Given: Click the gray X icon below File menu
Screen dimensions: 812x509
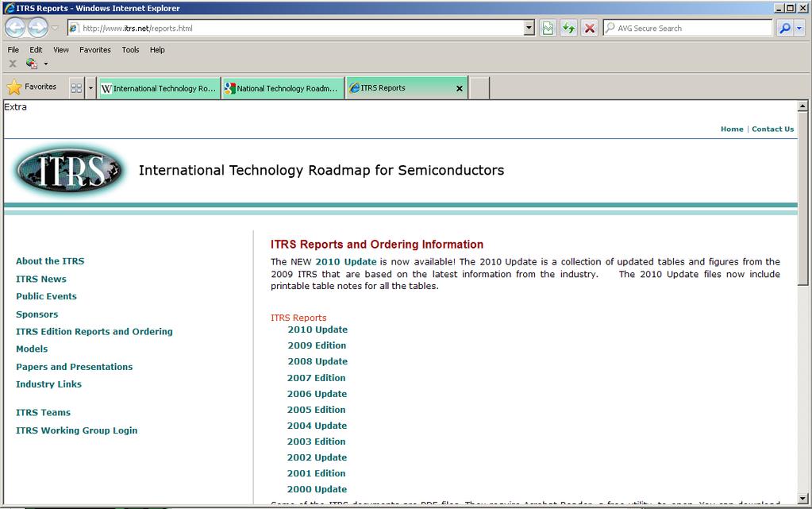Looking at the screenshot, I should pos(13,64).
